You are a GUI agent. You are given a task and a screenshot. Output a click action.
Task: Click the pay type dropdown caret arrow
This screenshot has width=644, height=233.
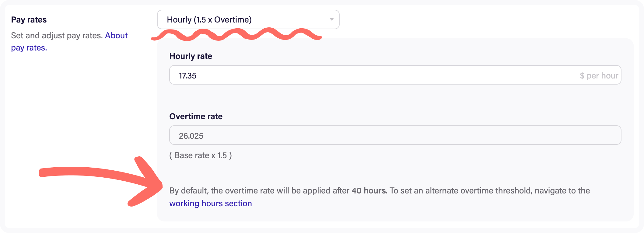tap(331, 20)
